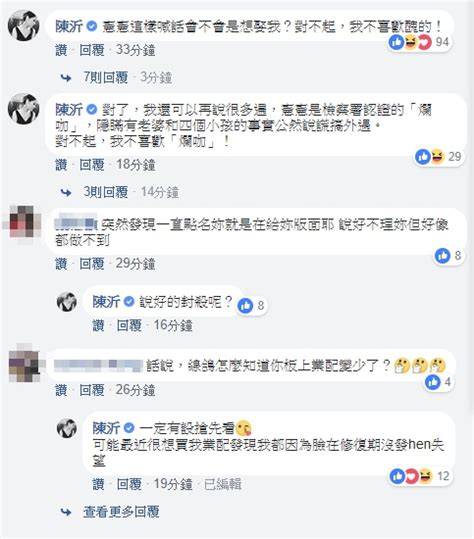Like the reply posted 19分鐘 ago

point(99,484)
